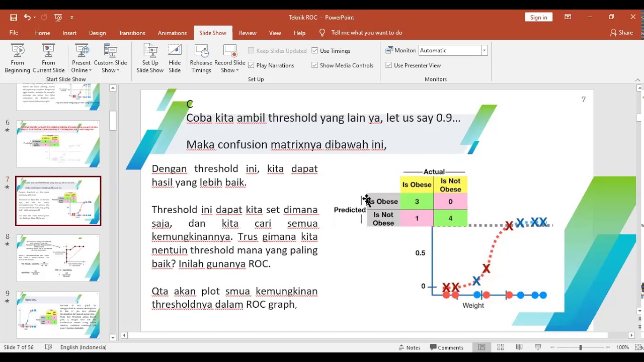Click the 100% zoom level
Screen dimensions: 644x362
[622, 347]
